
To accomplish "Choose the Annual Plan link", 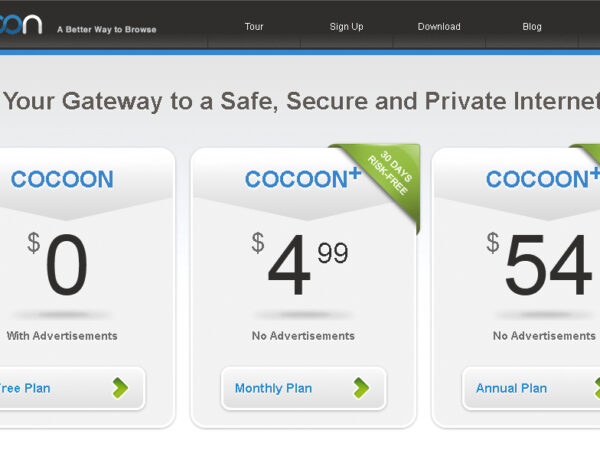I will 511,388.
